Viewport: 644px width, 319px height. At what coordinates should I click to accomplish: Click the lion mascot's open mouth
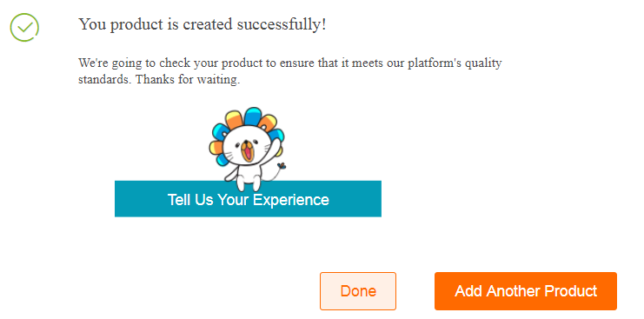tap(247, 151)
